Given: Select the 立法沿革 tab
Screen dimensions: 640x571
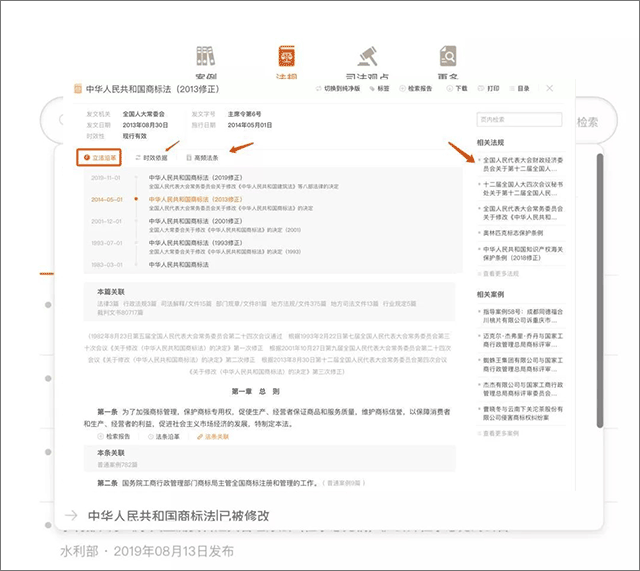Looking at the screenshot, I should click(x=101, y=157).
